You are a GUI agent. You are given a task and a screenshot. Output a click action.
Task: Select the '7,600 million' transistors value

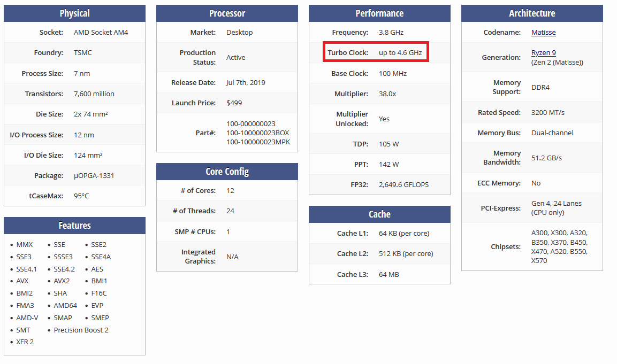tap(94, 94)
